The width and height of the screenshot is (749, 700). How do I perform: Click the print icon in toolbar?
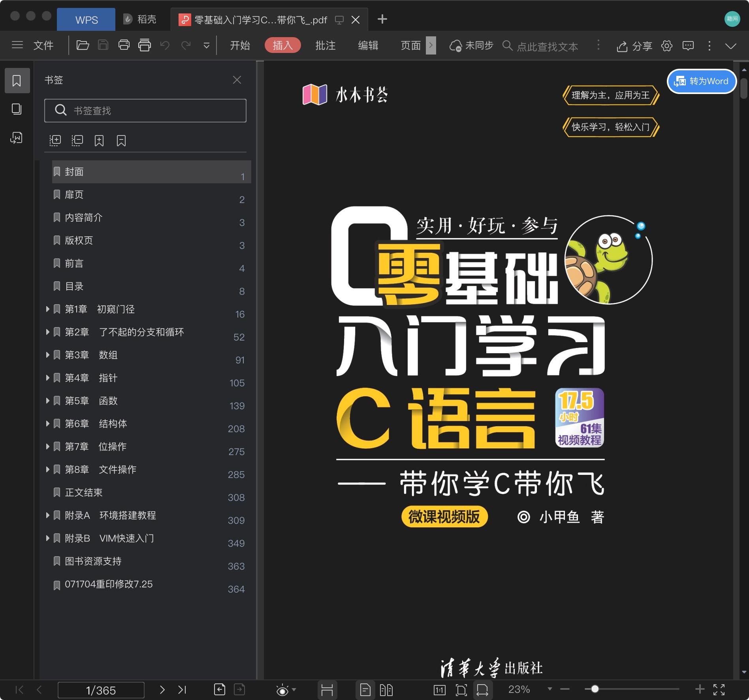point(124,45)
